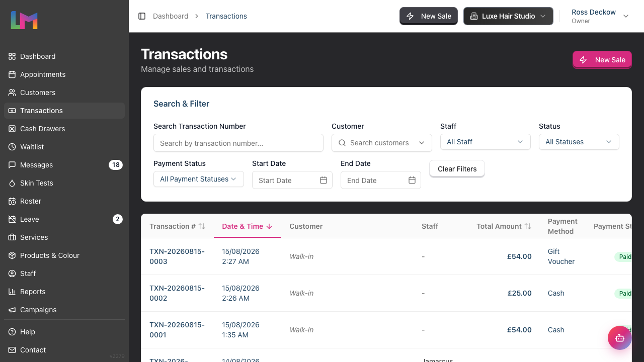Image resolution: width=644 pixels, height=362 pixels.
Task: Click the Services briefcase icon
Action: (12, 237)
